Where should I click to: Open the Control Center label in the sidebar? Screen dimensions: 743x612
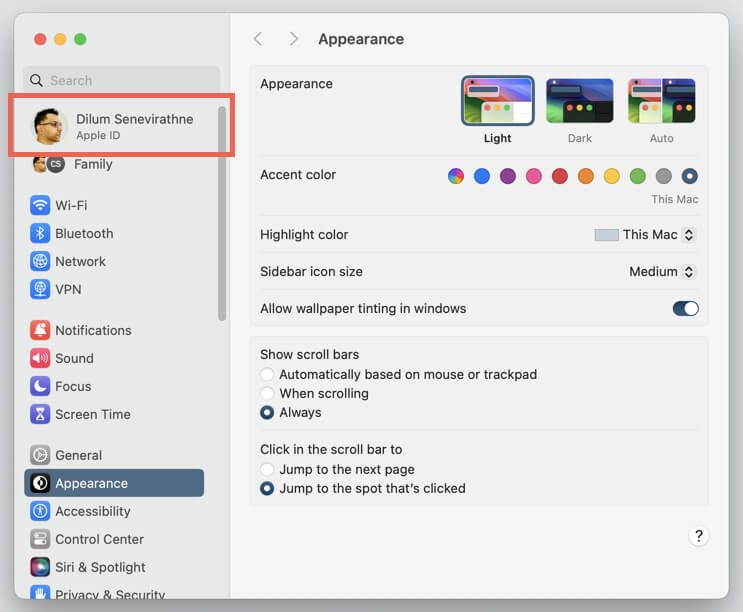pyautogui.click(x=100, y=539)
